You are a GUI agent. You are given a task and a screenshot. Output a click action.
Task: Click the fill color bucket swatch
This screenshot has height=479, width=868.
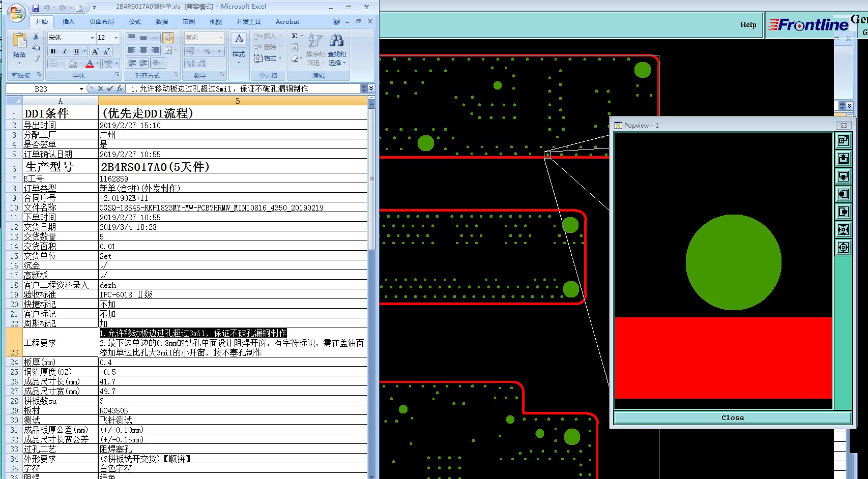(73, 64)
